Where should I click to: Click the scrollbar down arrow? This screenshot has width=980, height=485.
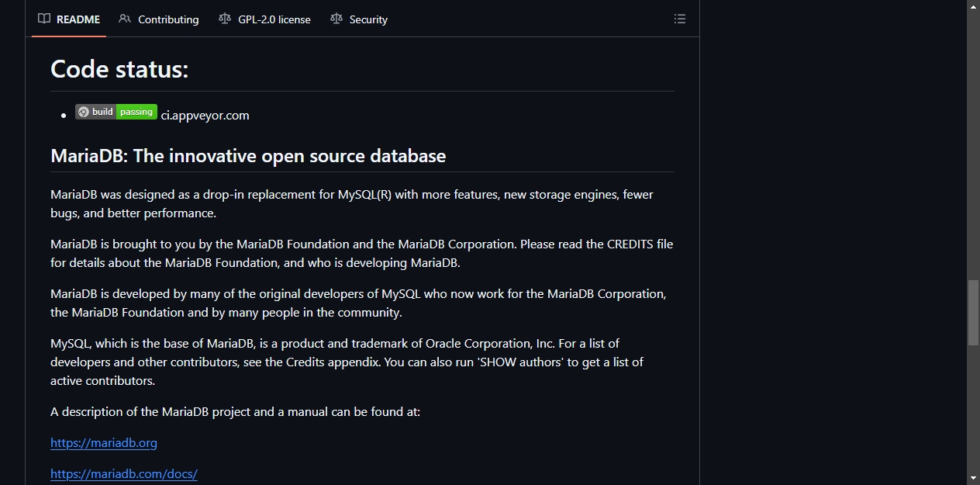pos(973,478)
